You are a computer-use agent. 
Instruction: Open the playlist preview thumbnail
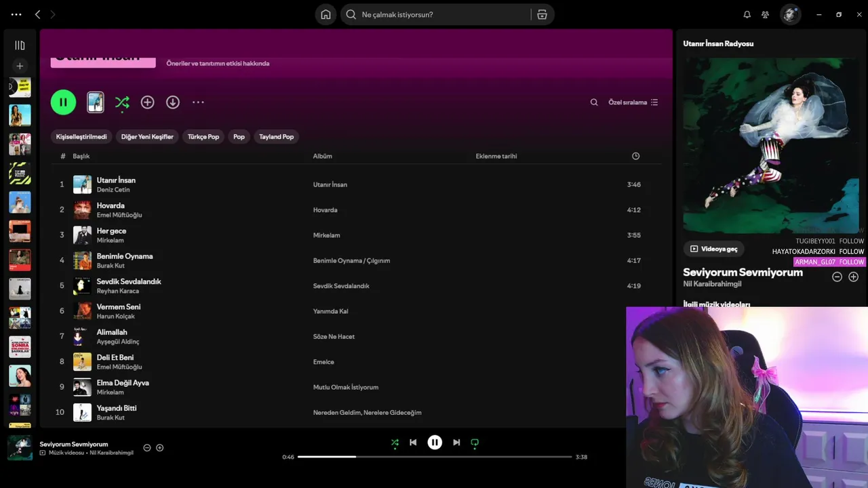(x=96, y=102)
